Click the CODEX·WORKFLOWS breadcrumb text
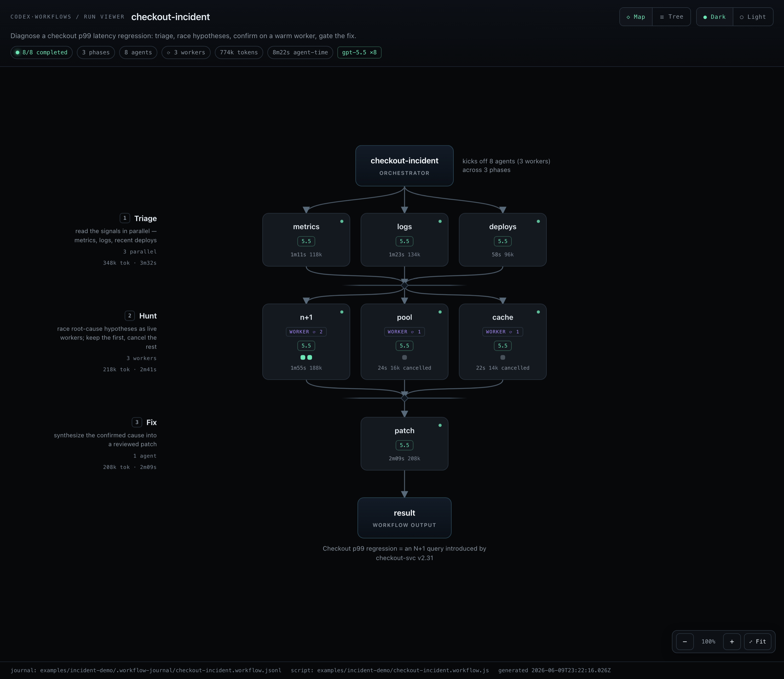Viewport: 784px width, 679px height. pyautogui.click(x=41, y=17)
